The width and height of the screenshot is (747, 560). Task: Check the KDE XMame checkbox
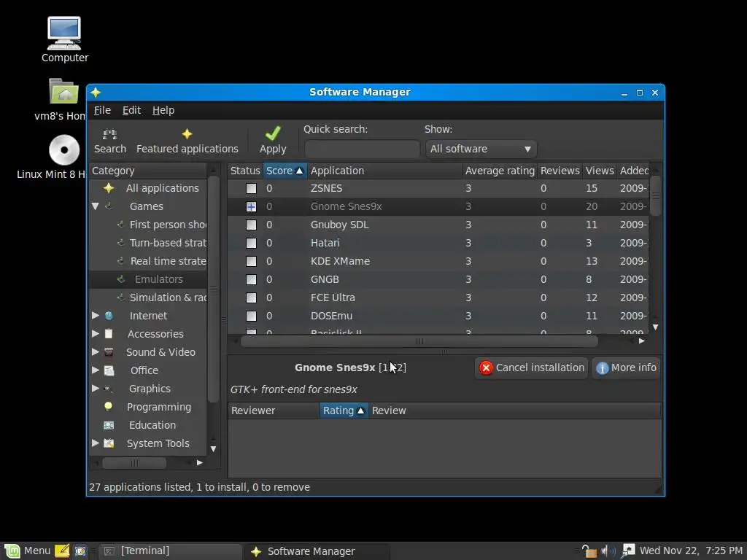pos(251,262)
